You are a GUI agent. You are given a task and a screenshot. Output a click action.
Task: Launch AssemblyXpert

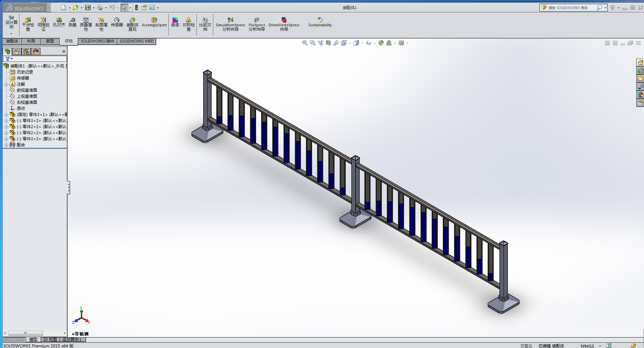click(154, 22)
